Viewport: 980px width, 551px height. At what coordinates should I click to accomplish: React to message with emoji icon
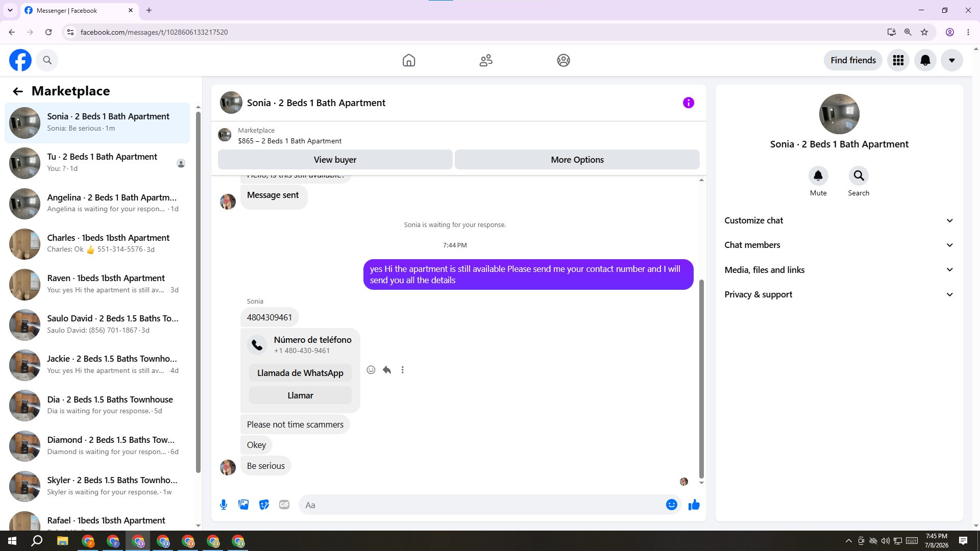pyautogui.click(x=371, y=370)
